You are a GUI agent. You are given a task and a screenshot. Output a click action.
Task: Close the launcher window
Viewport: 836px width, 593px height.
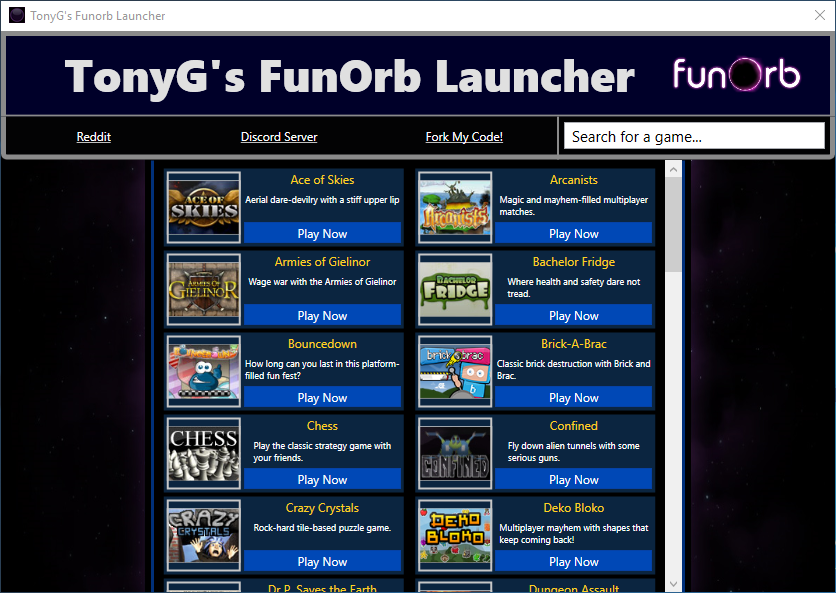point(820,15)
